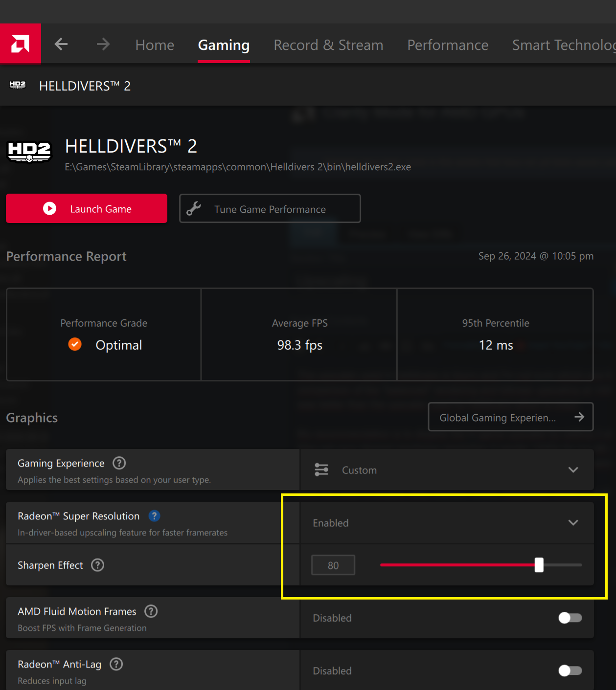Image resolution: width=616 pixels, height=690 pixels.
Task: Open Radeon Super Resolution help icon
Action: point(154,515)
